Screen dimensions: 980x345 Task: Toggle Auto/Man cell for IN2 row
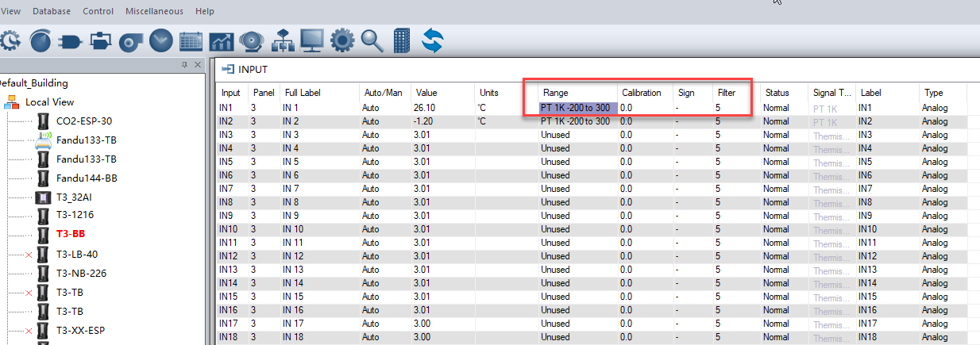[371, 121]
